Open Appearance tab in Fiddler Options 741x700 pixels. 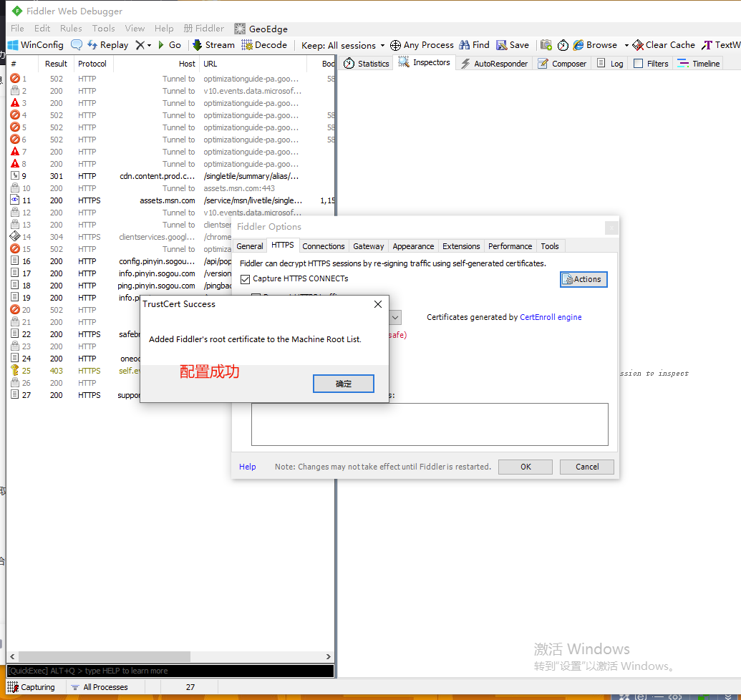pos(413,246)
